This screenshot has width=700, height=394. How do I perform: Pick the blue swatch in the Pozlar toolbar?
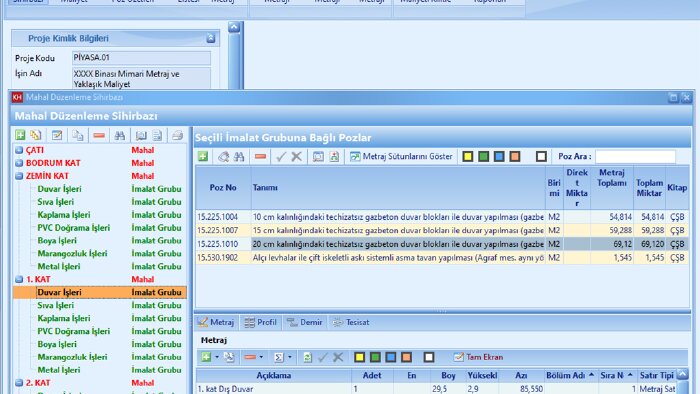click(x=499, y=157)
